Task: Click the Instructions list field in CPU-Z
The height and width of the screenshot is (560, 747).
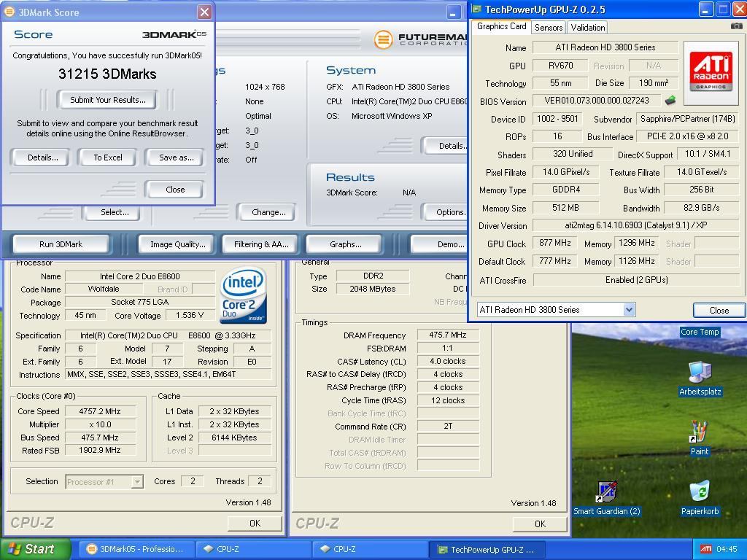Action: tap(169, 374)
